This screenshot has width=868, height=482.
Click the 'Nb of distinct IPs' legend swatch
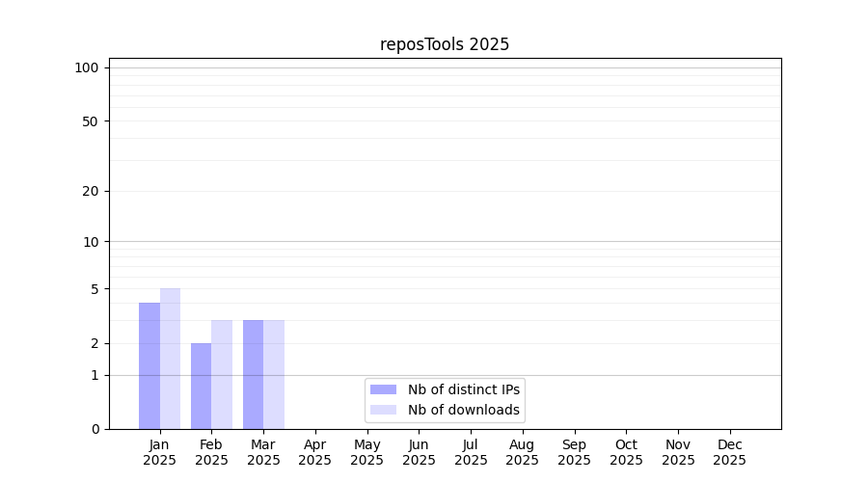[x=383, y=389]
